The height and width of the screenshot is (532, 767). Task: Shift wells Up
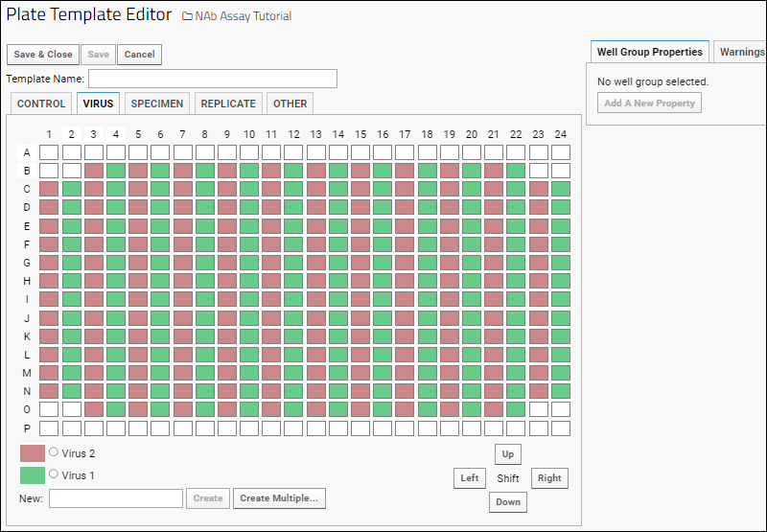pyautogui.click(x=508, y=454)
